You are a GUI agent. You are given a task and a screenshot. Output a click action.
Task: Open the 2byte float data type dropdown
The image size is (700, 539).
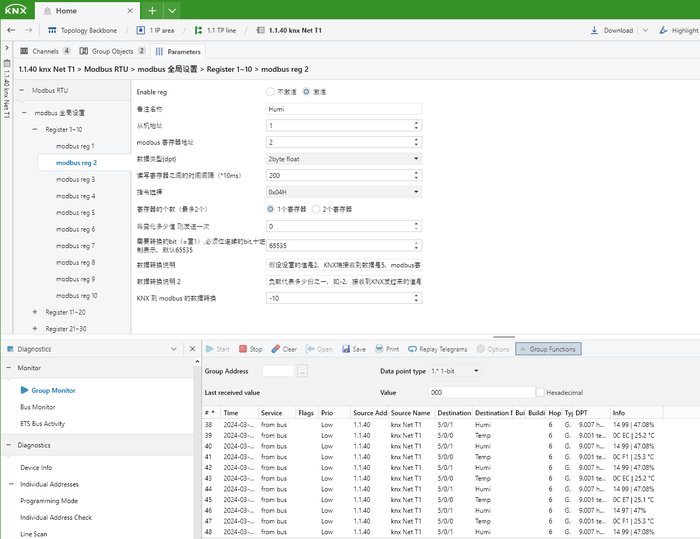(x=344, y=159)
